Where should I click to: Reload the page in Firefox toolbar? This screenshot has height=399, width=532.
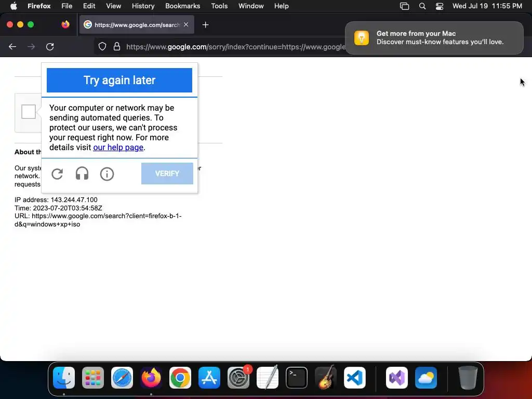(50, 47)
